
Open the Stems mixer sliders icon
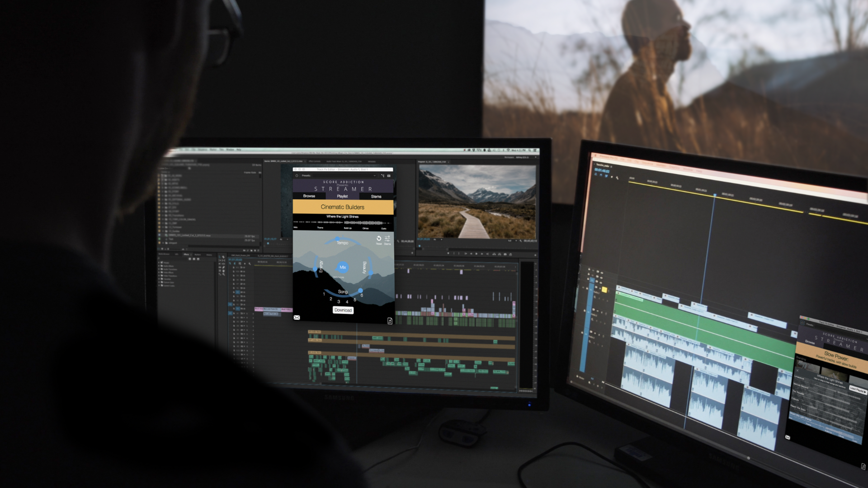[x=387, y=239]
